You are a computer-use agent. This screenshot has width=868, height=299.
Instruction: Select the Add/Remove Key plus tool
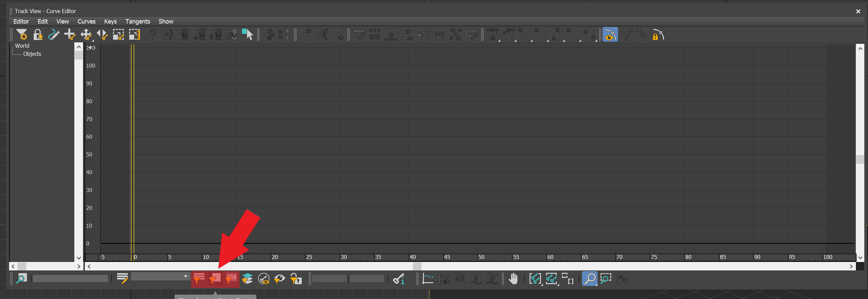click(70, 35)
